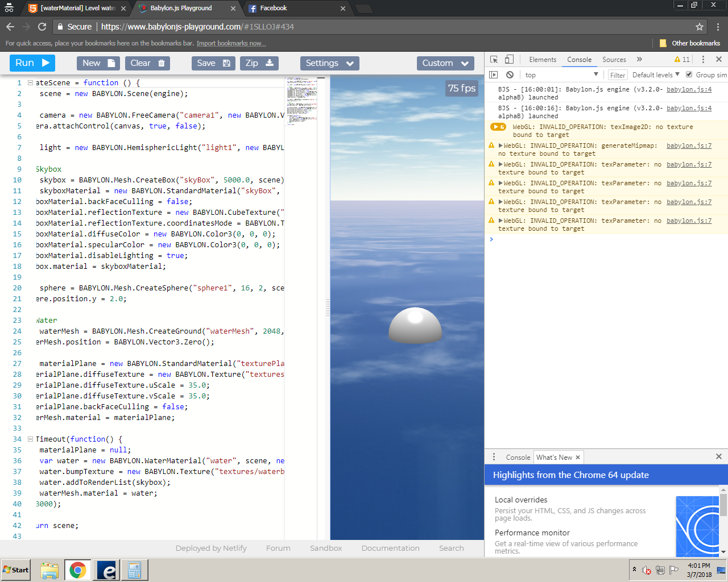Collapse the code fold on line 1
This screenshot has width=728, height=582.
point(30,83)
